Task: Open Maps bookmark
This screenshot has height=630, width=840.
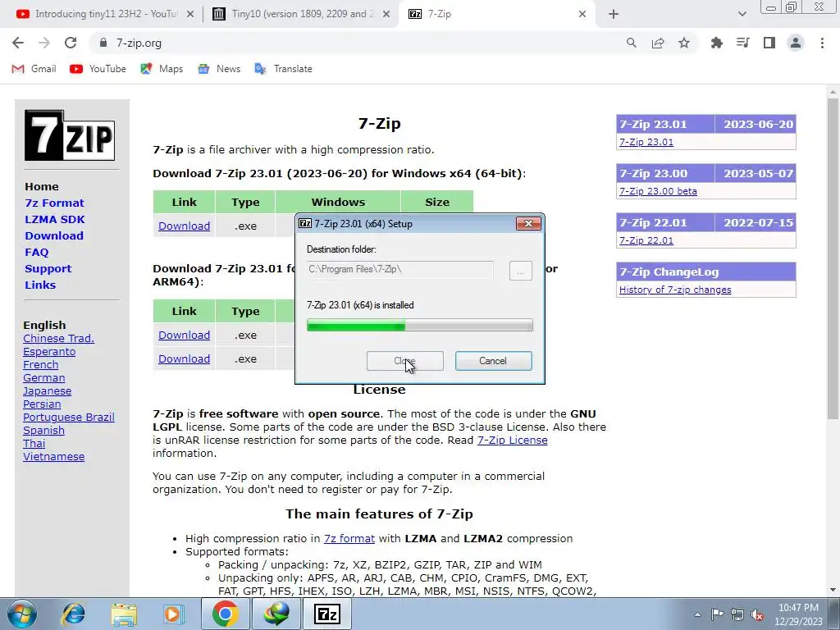Action: (162, 69)
